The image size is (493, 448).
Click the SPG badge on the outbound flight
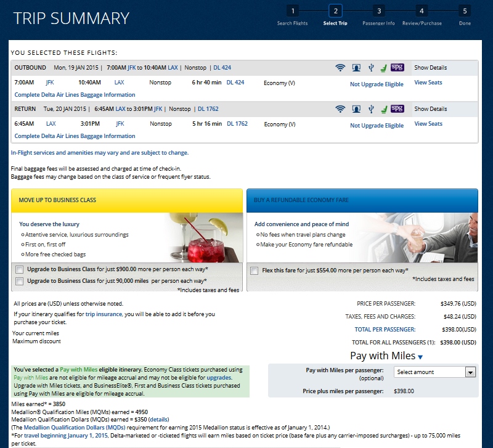point(397,68)
